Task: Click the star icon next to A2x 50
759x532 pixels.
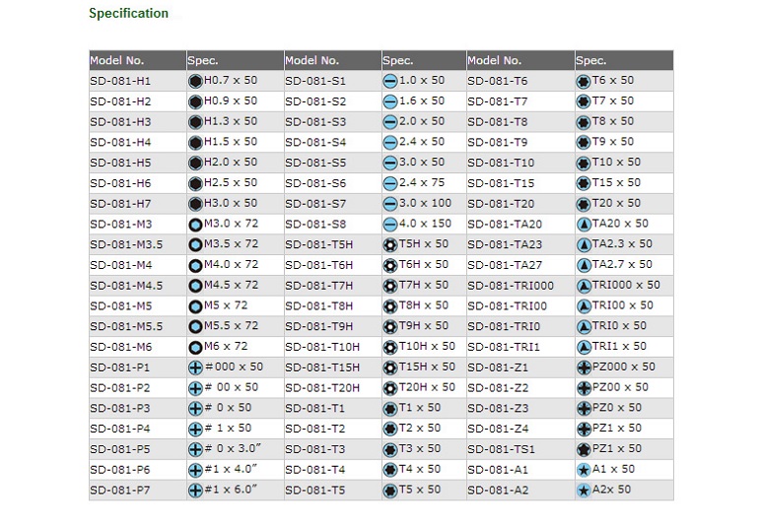Action: pyautogui.click(x=584, y=491)
